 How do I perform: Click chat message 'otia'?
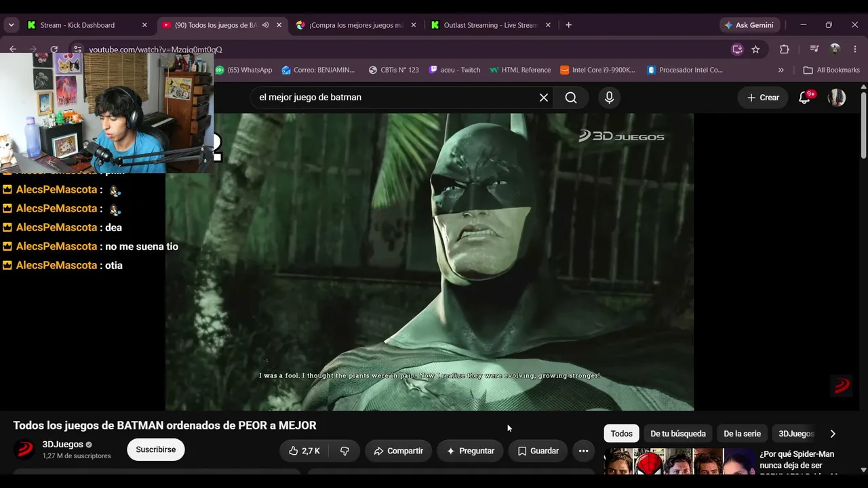(x=114, y=266)
